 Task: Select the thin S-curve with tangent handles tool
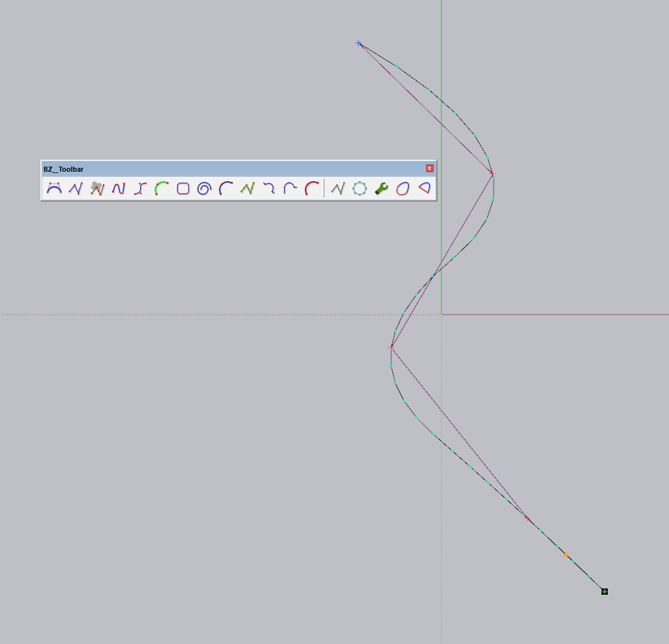[140, 188]
